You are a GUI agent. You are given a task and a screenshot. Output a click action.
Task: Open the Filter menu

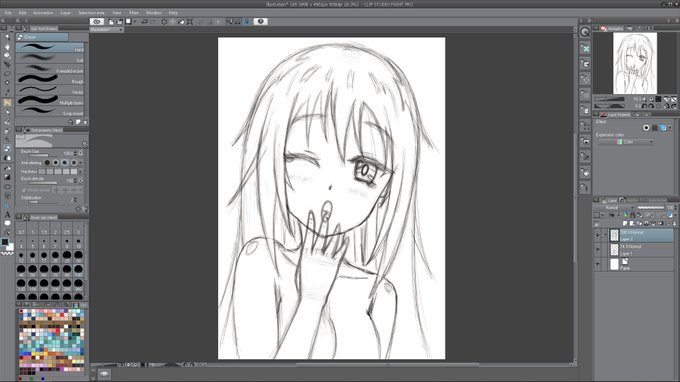tap(134, 13)
